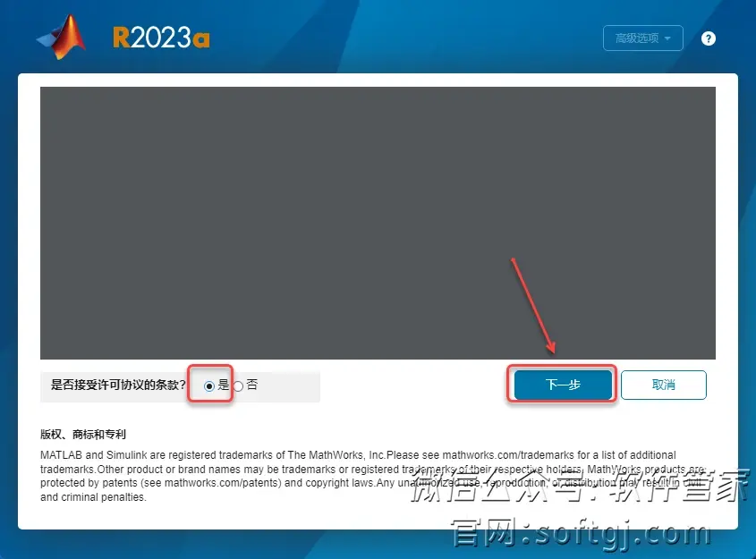The width and height of the screenshot is (756, 559).
Task: Click the MATLAB and Simulink trademark paragraph
Action: coord(374,476)
